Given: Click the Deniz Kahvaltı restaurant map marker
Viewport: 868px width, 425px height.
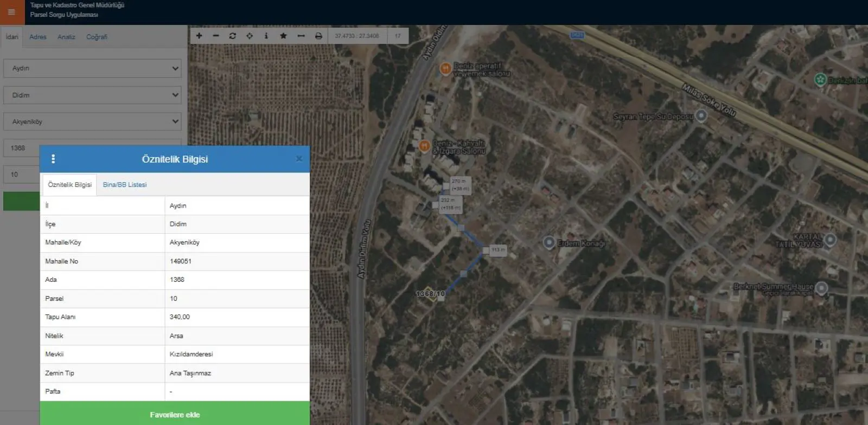Looking at the screenshot, I should coord(424,146).
